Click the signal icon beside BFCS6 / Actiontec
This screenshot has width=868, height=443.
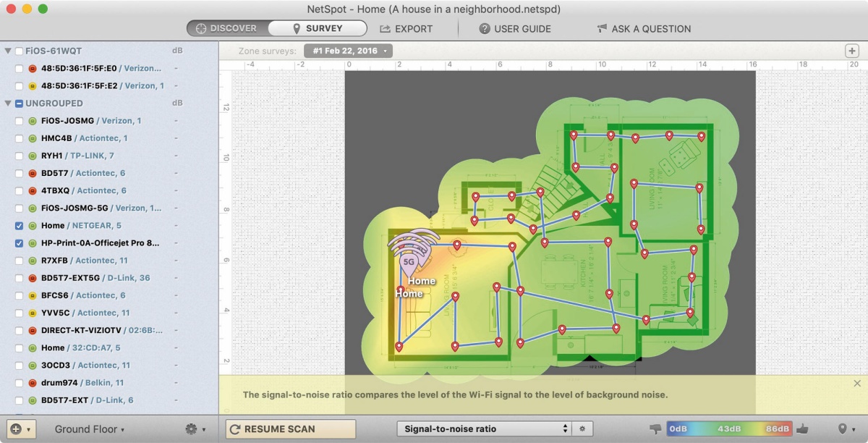(x=33, y=295)
